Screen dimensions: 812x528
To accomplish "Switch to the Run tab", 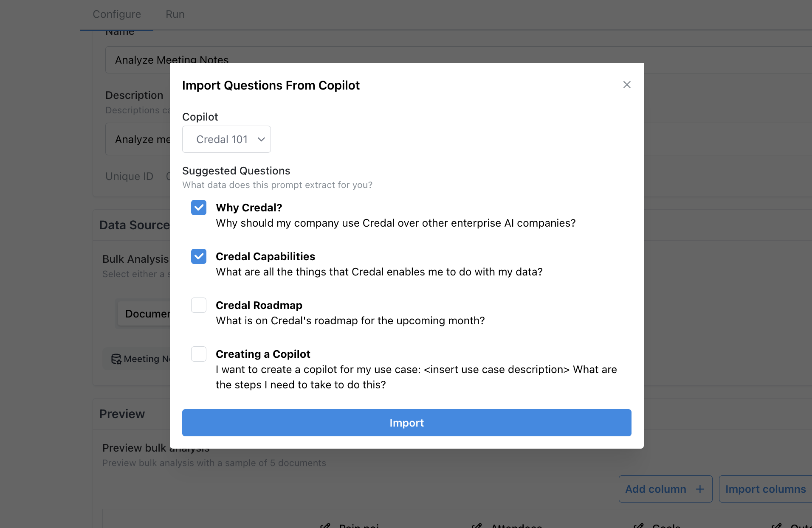I will click(175, 14).
